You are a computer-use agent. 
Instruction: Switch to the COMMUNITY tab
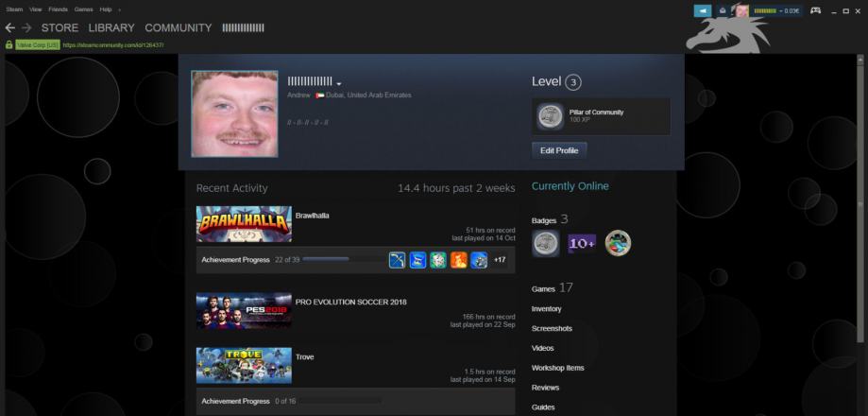point(179,27)
